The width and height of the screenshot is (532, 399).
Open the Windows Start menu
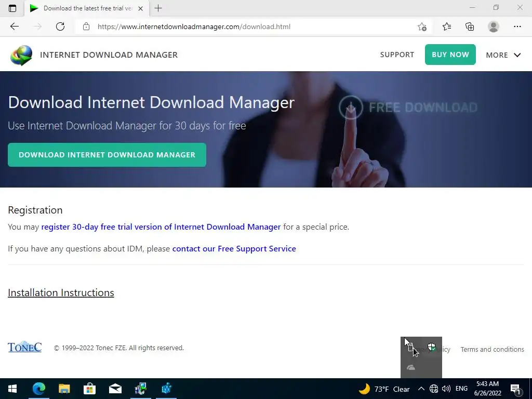(x=12, y=389)
